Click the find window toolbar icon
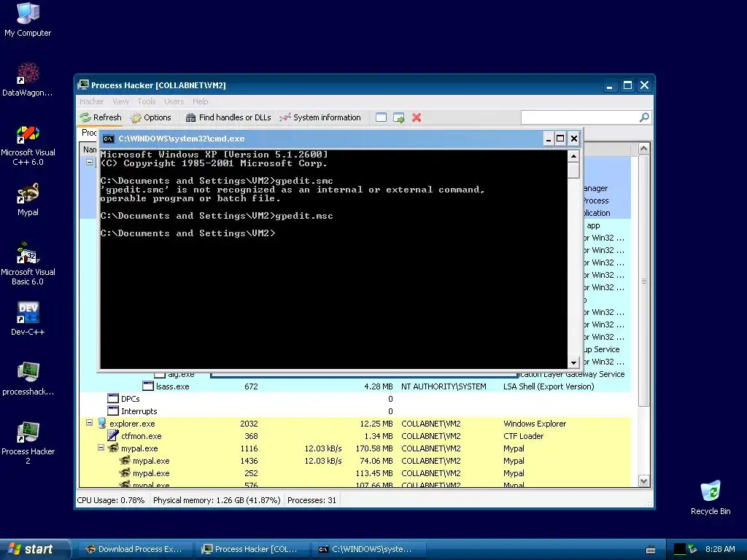 point(381,117)
